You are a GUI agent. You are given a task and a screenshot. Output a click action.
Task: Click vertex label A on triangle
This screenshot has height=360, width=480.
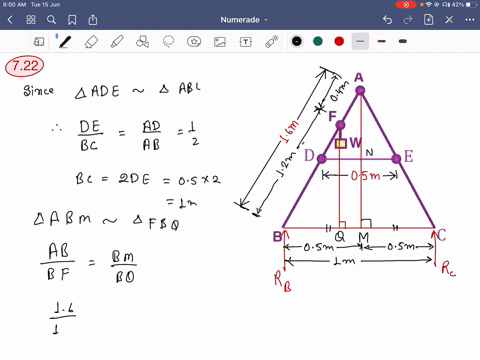click(x=359, y=78)
